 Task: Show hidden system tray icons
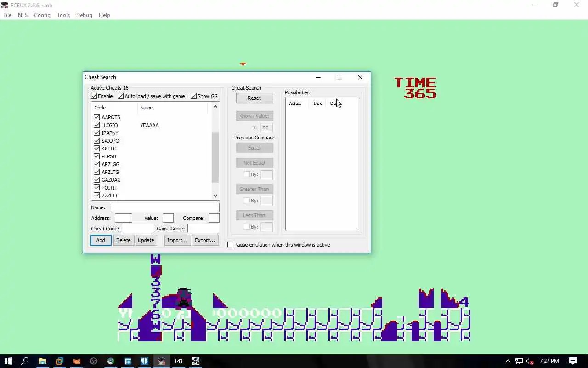(x=508, y=361)
